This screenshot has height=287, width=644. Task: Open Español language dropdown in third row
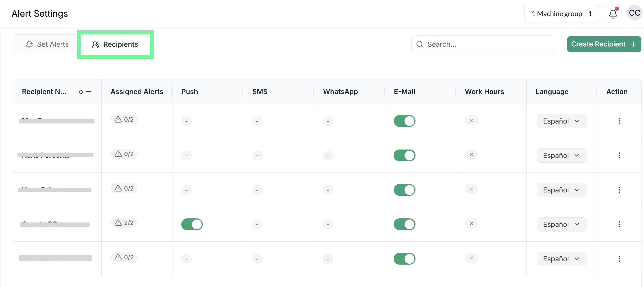pos(562,190)
